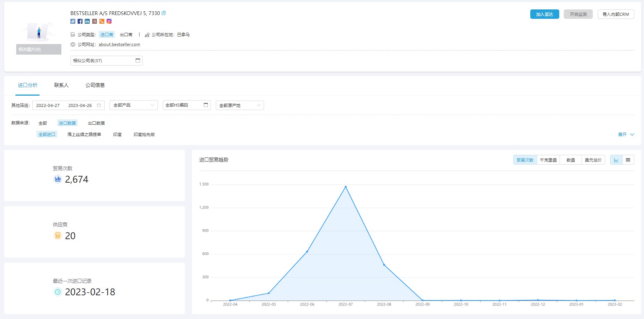This screenshot has width=644, height=319.
Task: Switch to table view icon
Action: 628,160
